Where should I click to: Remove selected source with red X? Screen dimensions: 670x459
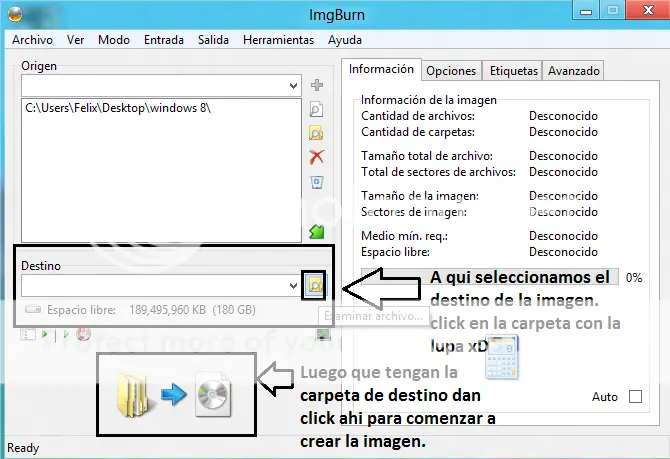[317, 157]
